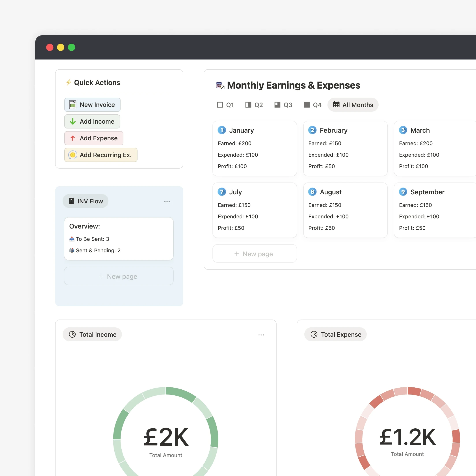Open the February month card
Image resolution: width=476 pixels, height=476 pixels.
point(345,149)
